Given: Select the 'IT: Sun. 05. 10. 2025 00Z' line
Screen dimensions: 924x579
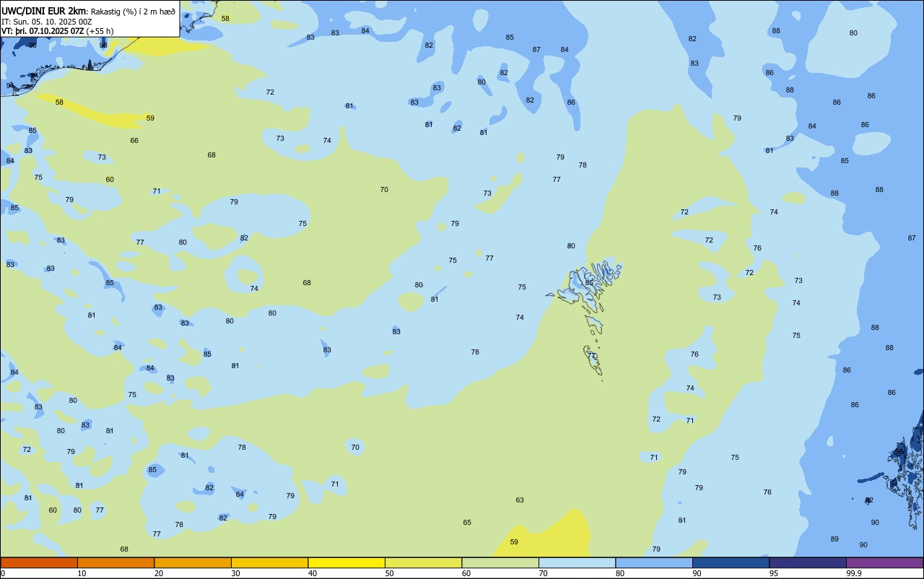Looking at the screenshot, I should (47, 22).
